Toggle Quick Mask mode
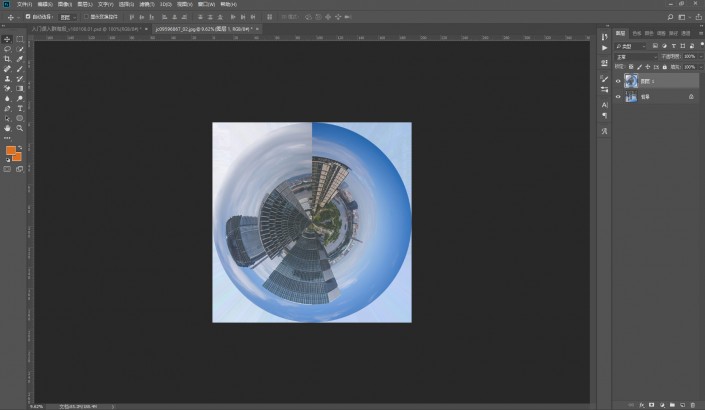The image size is (705, 410). 7,169
